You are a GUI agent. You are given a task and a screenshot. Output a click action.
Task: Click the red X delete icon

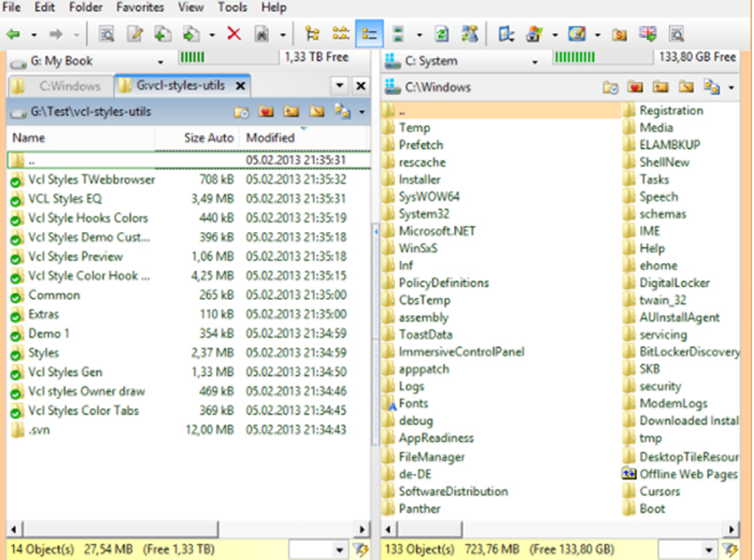pyautogui.click(x=234, y=34)
